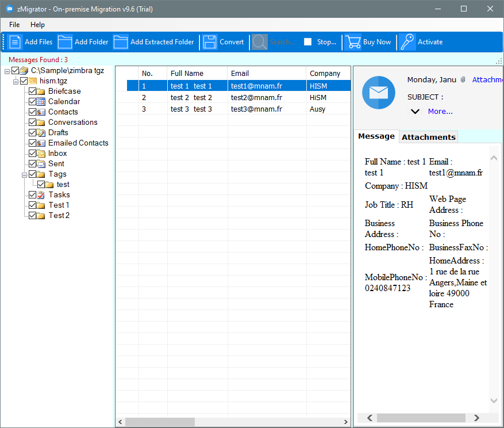Expand header details with the chevron arrow

(415, 112)
